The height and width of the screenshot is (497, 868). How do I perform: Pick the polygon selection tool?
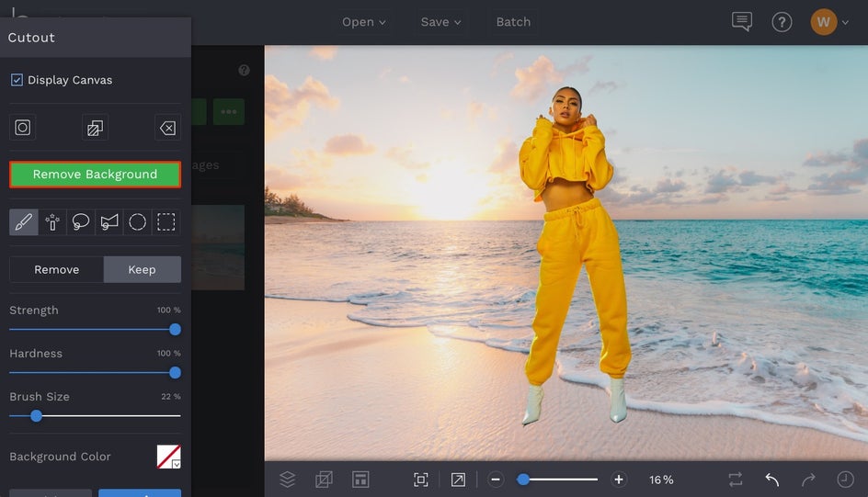click(109, 222)
